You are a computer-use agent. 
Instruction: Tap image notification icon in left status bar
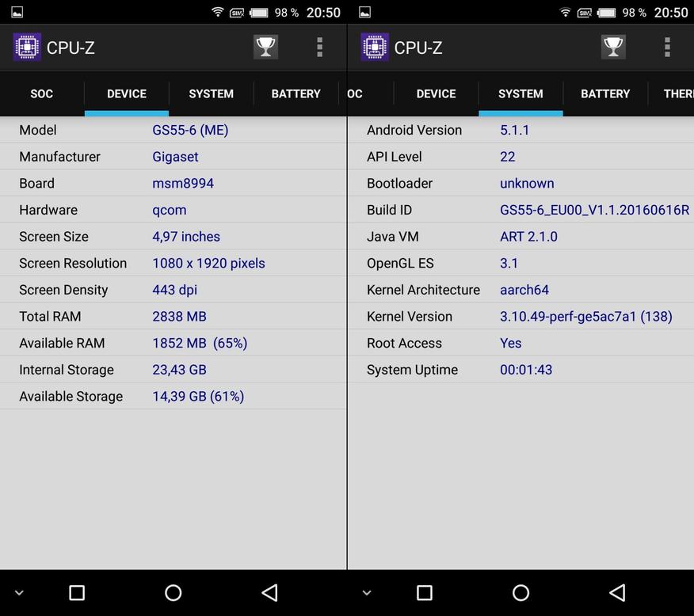click(17, 13)
